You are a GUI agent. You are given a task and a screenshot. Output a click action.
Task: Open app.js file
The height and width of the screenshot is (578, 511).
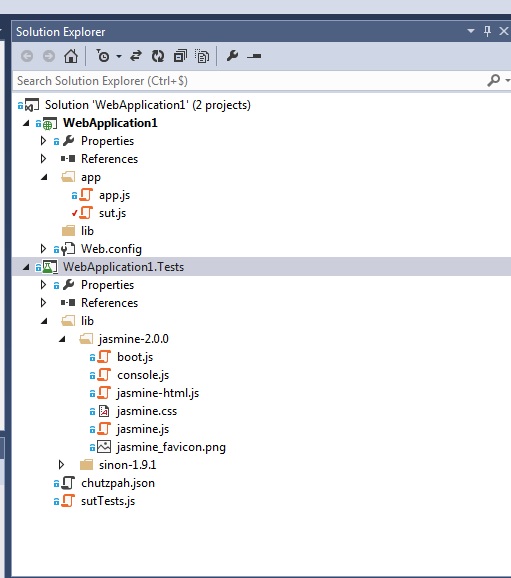[114, 195]
